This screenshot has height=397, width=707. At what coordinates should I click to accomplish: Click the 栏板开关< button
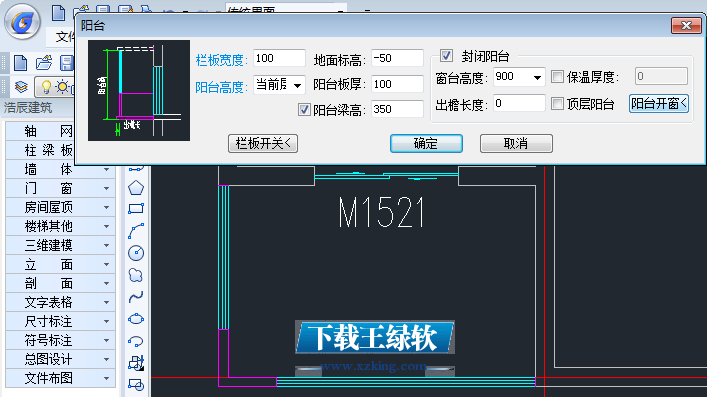(263, 143)
